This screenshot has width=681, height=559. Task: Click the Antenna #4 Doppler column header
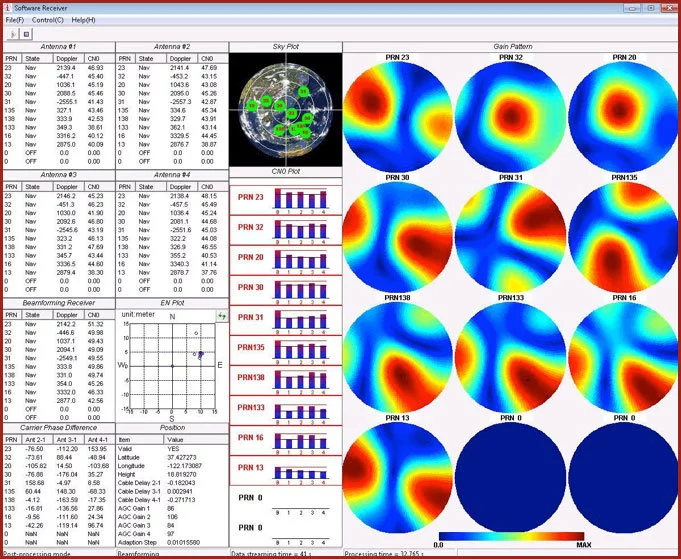[x=182, y=187]
